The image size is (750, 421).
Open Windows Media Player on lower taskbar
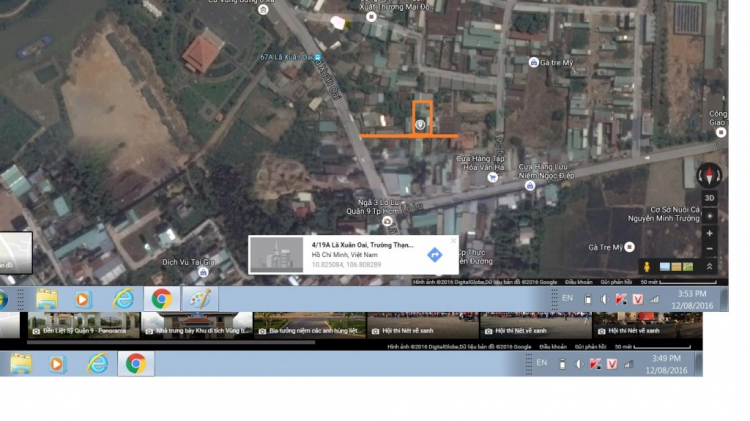tap(56, 364)
